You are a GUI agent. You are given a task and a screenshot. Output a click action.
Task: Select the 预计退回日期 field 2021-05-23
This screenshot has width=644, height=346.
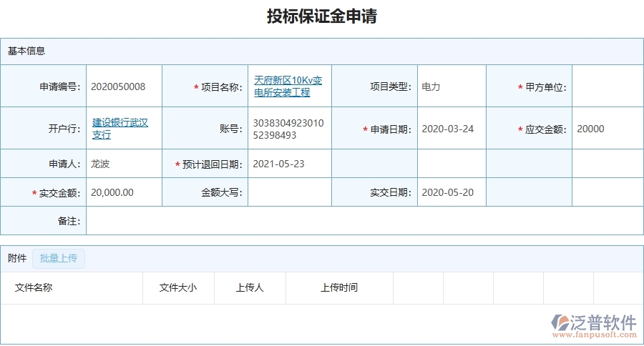coord(288,164)
